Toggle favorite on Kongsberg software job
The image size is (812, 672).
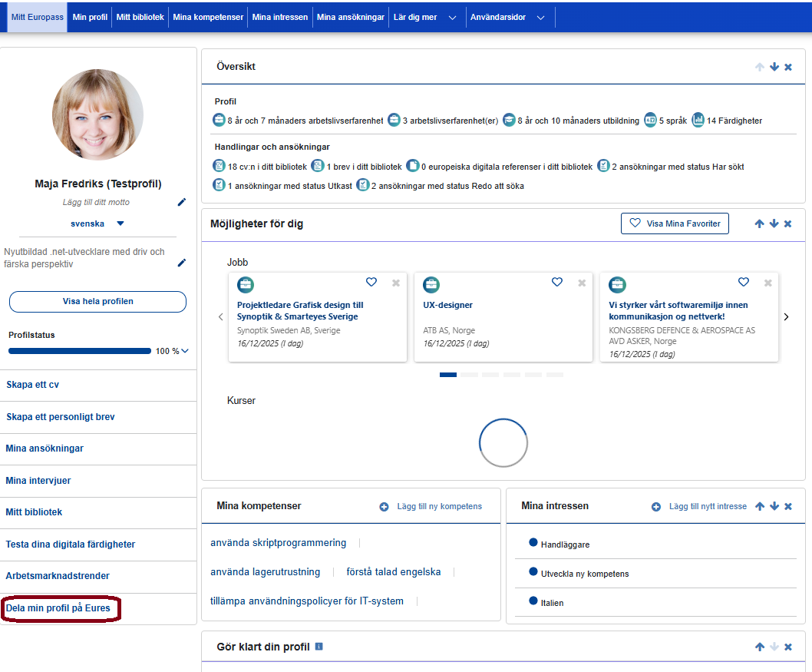coord(743,283)
